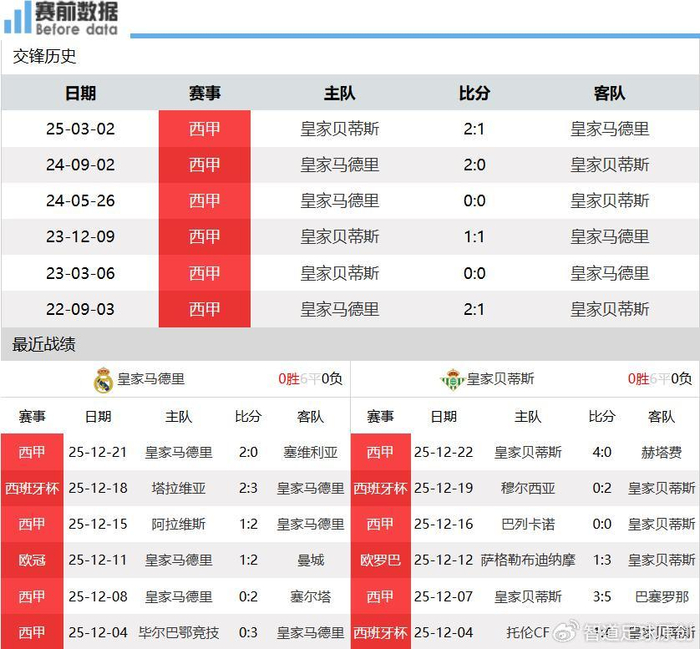This screenshot has width=700, height=649.
Task: Click the 曼城 team name
Action: pyautogui.click(x=310, y=560)
